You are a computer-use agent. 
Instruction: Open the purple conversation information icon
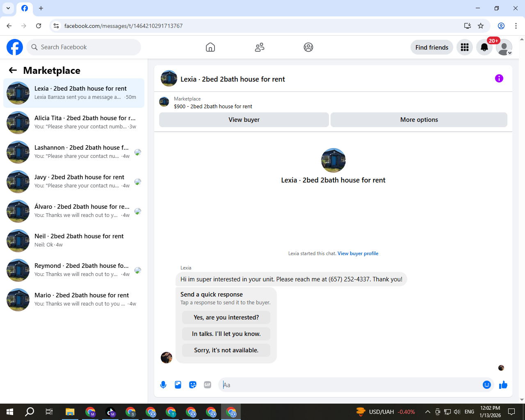point(499,78)
